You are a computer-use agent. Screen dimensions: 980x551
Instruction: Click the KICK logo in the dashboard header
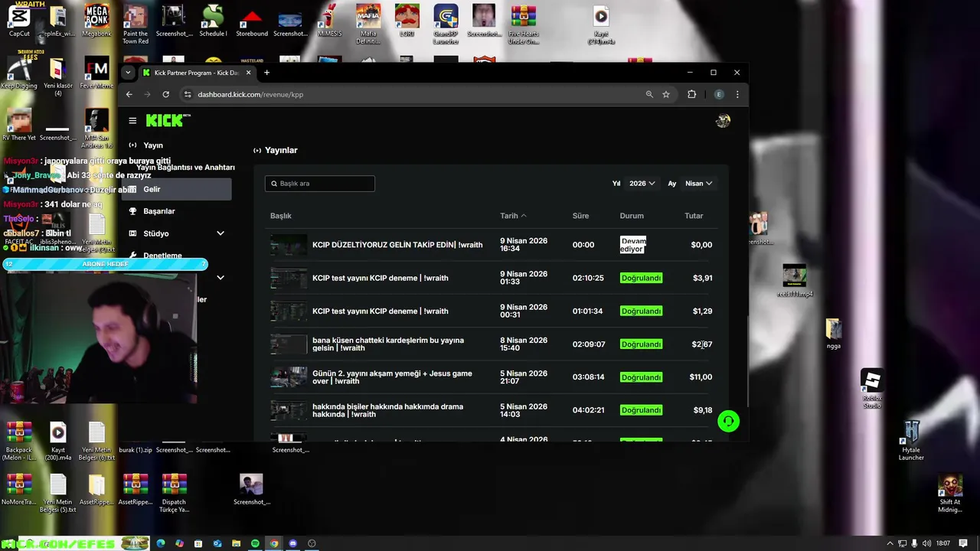168,120
